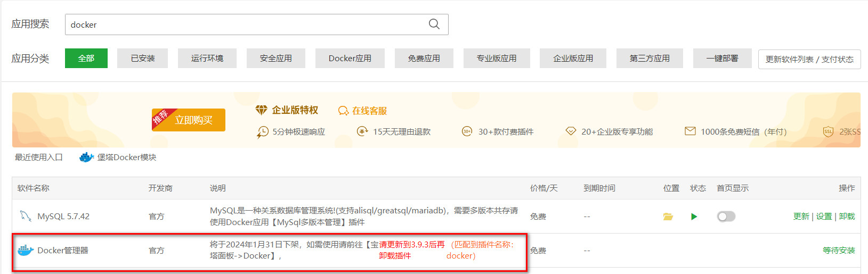Open 专业版应用 category

[x=497, y=58]
